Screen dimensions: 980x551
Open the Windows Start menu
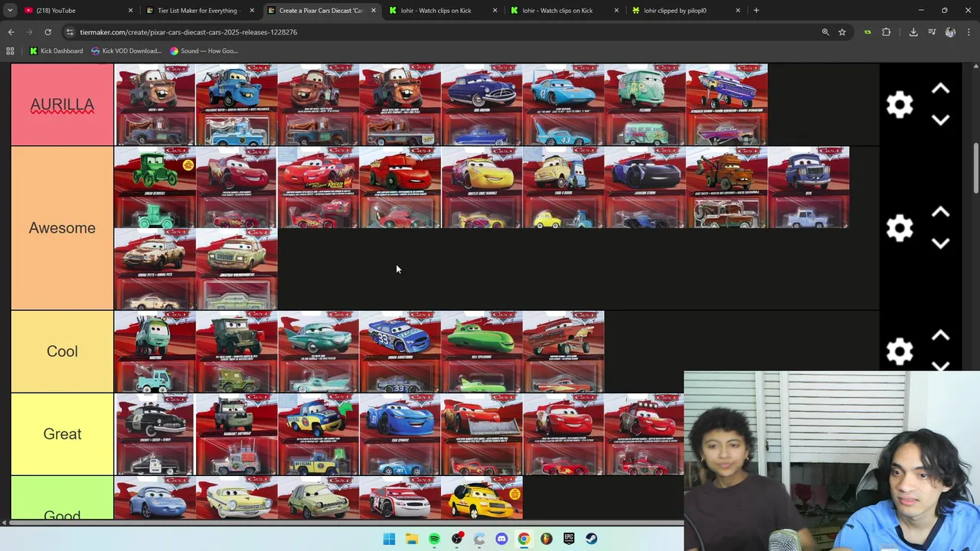coord(389,539)
